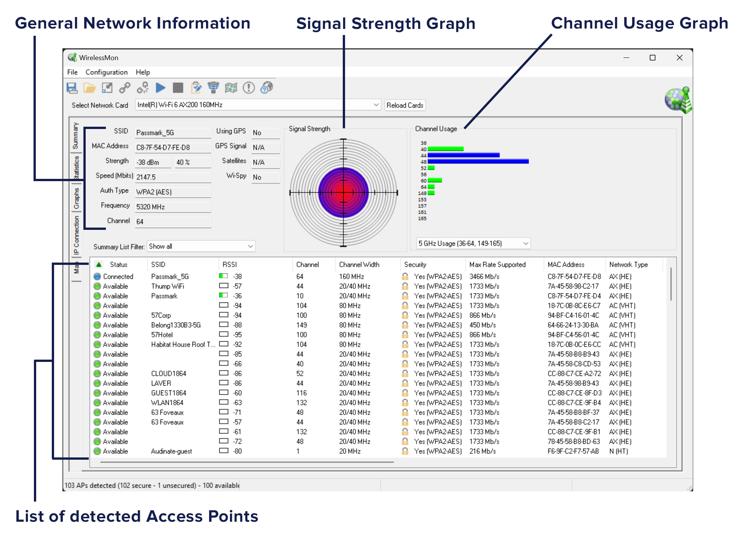Switch to the IP Connection side tab
756x540 pixels.
click(x=76, y=235)
